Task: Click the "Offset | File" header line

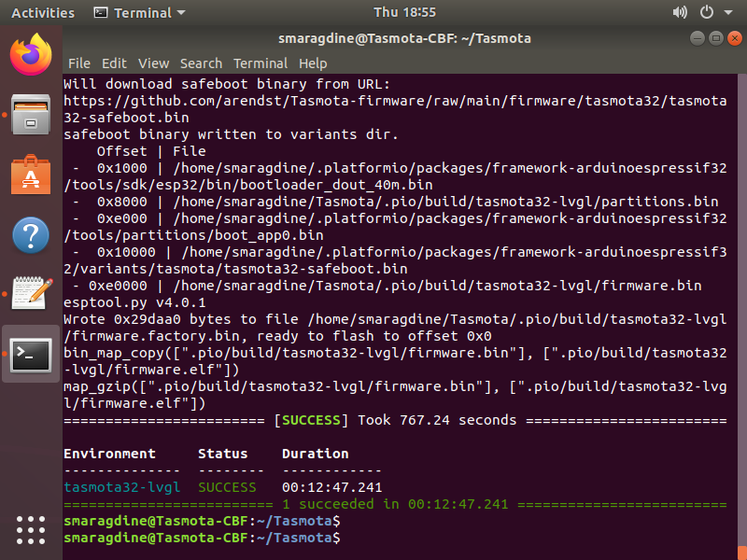Action: coord(151,151)
